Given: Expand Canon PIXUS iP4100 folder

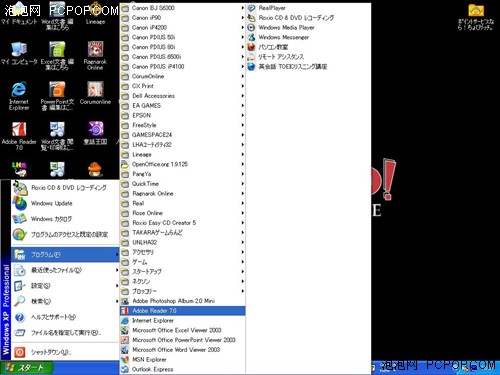Looking at the screenshot, I should [183, 66].
